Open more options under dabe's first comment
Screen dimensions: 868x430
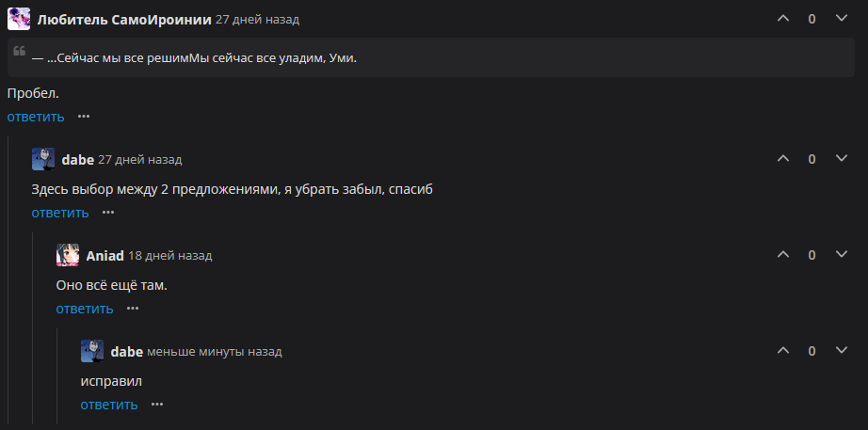point(108,213)
